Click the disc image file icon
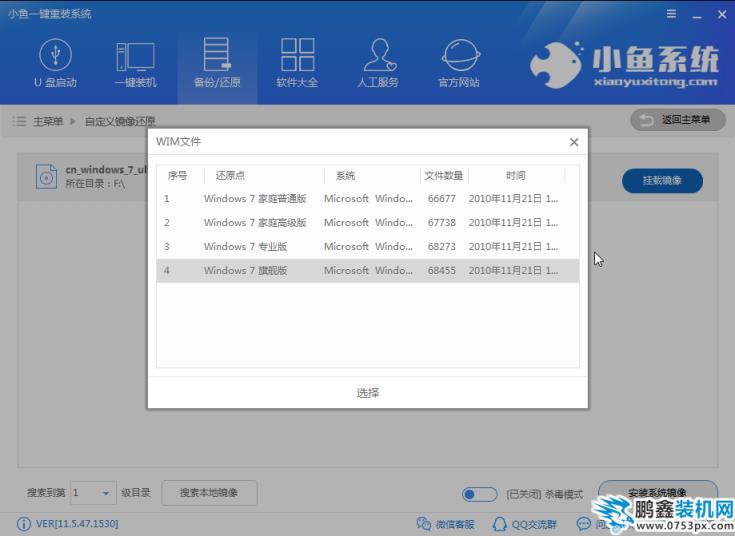The height and width of the screenshot is (536, 735). click(x=46, y=176)
